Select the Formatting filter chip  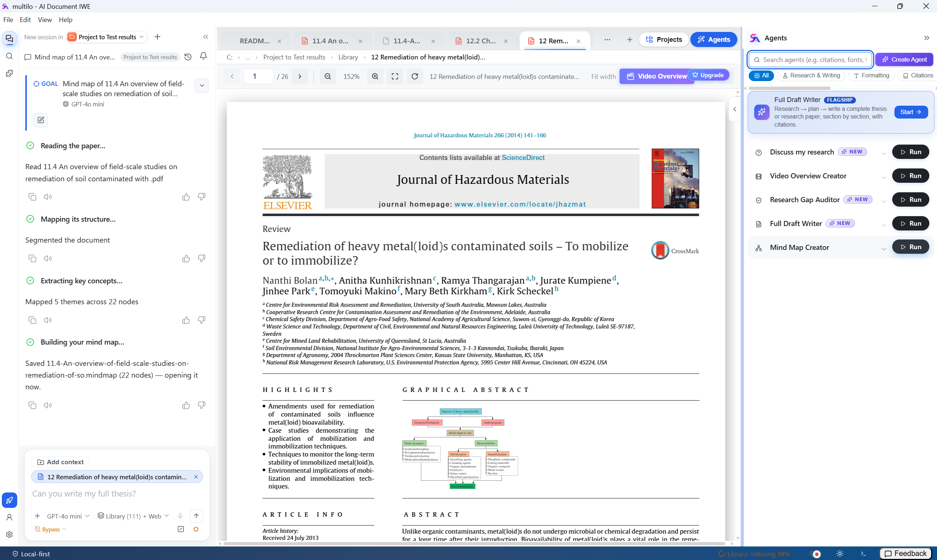click(x=871, y=76)
